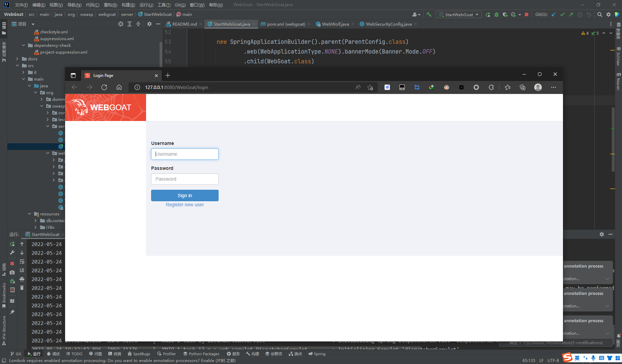Open Search Everywhere magnifier icon
622x364 pixels.
[599, 14]
